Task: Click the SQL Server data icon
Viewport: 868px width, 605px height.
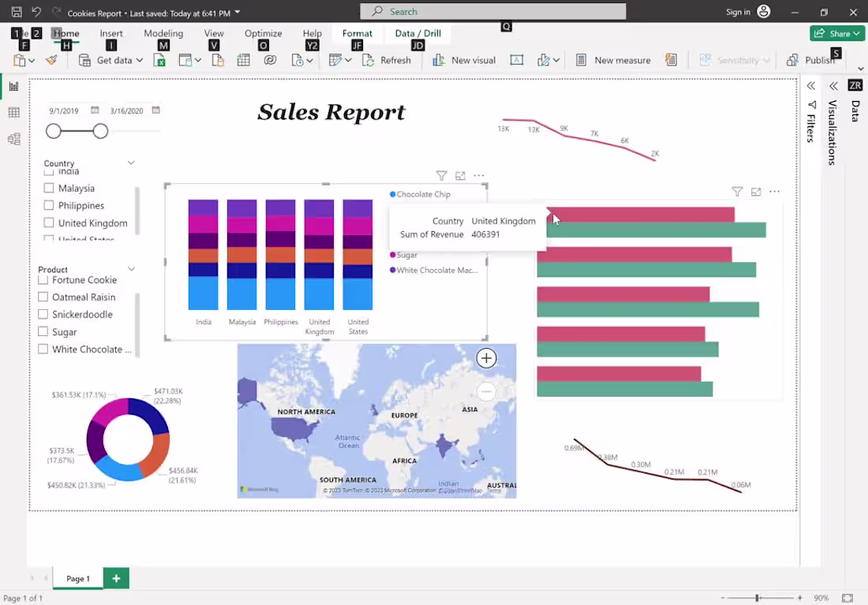Action: tap(218, 60)
